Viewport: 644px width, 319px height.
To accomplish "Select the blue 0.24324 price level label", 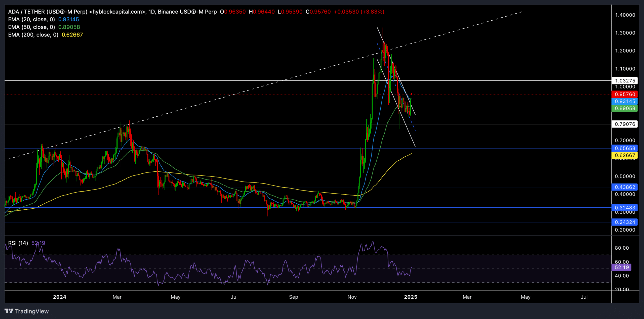I will point(625,222).
